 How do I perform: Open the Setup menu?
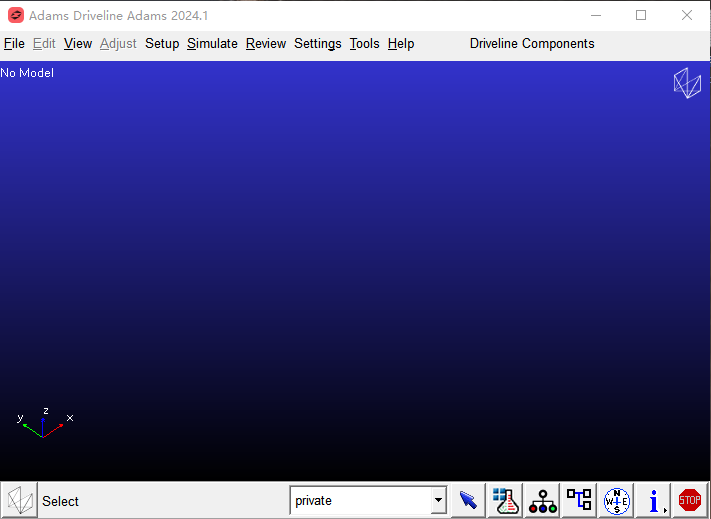[162, 44]
